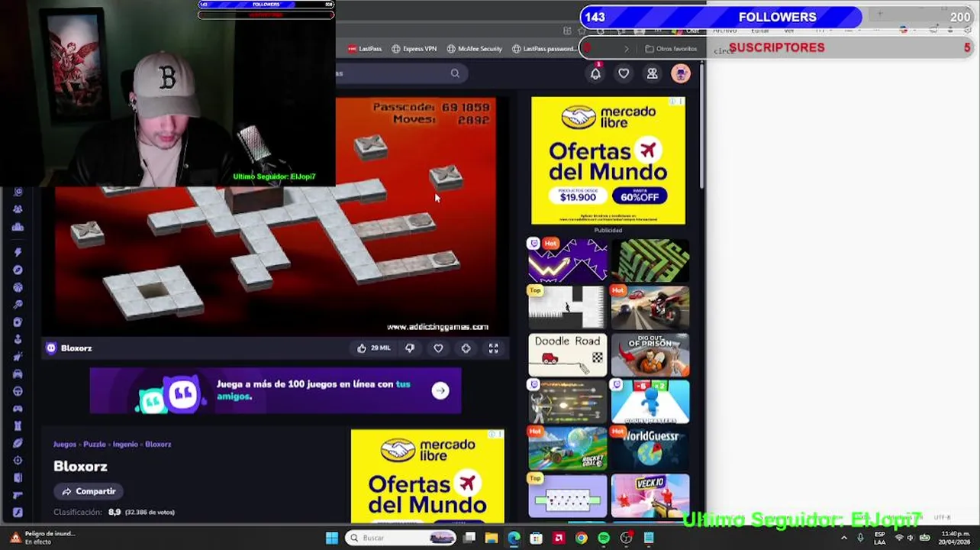The height and width of the screenshot is (550, 980).
Task: Open Microsoft Edge from the taskbar
Action: click(x=514, y=538)
